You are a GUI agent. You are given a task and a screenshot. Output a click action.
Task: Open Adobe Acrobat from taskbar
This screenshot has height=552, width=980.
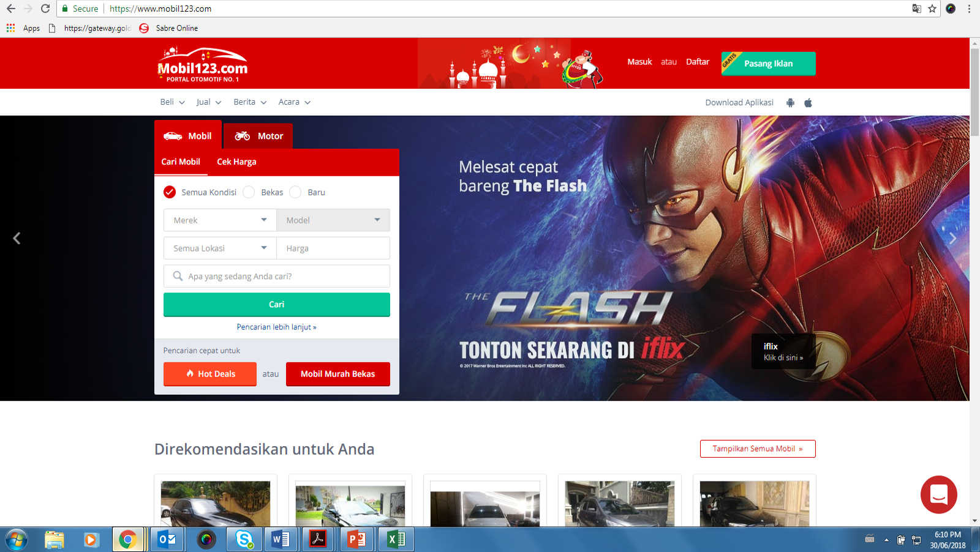click(317, 540)
